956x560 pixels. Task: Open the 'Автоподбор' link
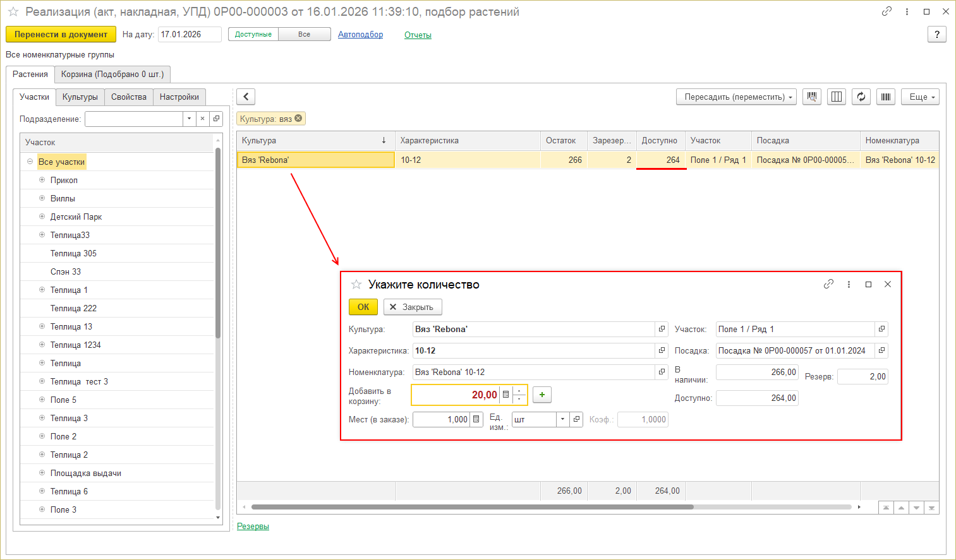(x=360, y=35)
